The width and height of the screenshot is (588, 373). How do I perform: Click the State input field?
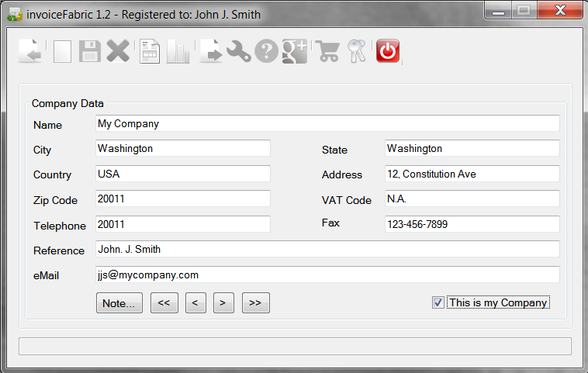472,148
